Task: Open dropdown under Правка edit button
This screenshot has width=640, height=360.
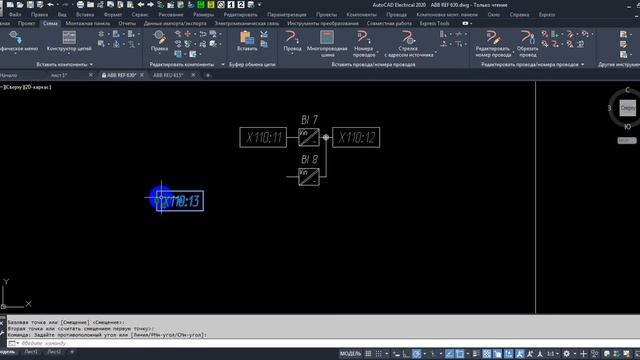Action: [159, 53]
